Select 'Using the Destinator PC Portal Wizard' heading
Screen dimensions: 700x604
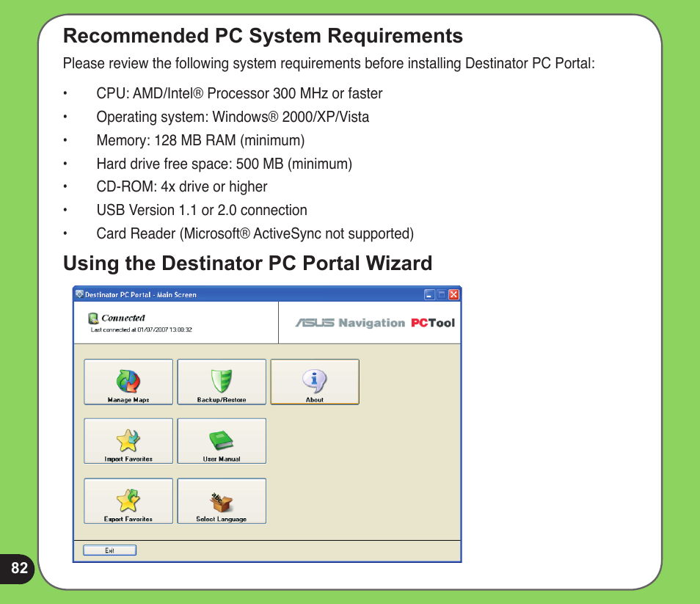248,263
